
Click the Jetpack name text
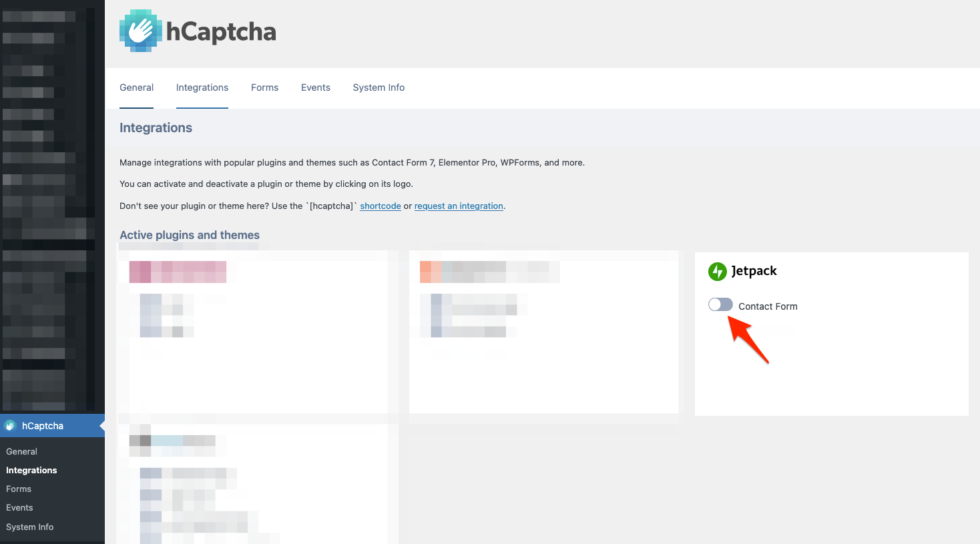[x=754, y=271]
